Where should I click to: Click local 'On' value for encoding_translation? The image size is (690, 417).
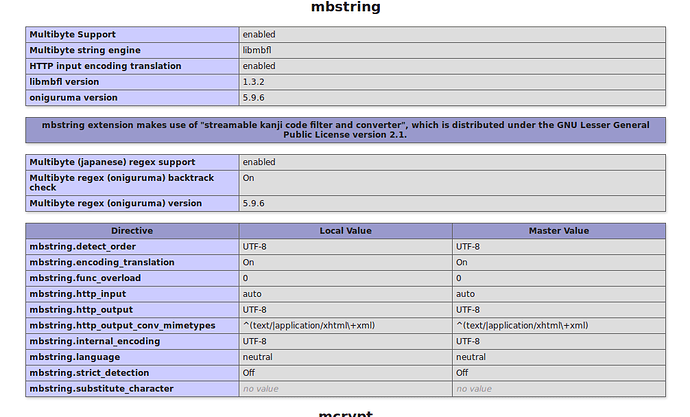tap(346, 262)
